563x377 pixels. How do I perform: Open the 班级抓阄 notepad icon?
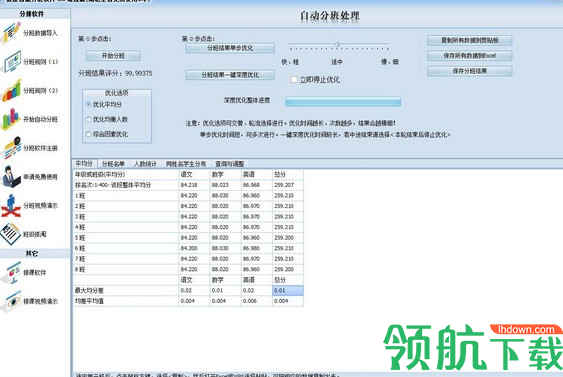coord(11,234)
